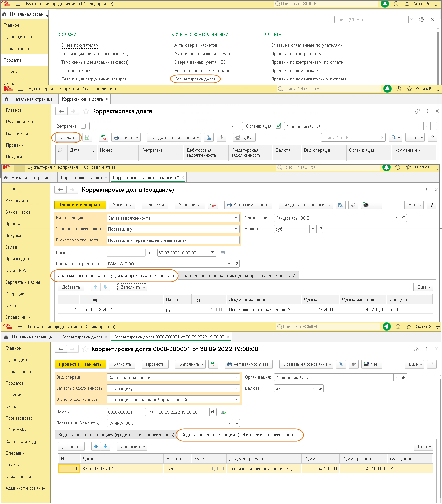Open the Печать dropdown in list window
442x504 pixels.
[x=126, y=138]
